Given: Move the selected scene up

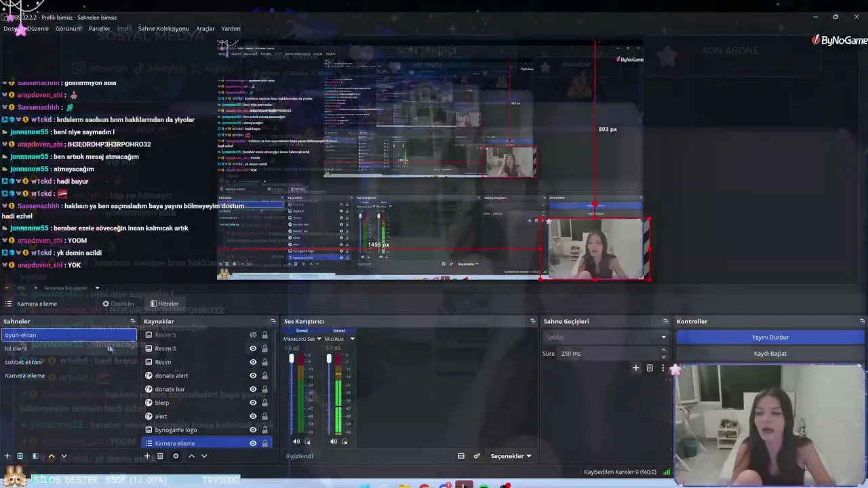Looking at the screenshot, I should click(x=52, y=456).
